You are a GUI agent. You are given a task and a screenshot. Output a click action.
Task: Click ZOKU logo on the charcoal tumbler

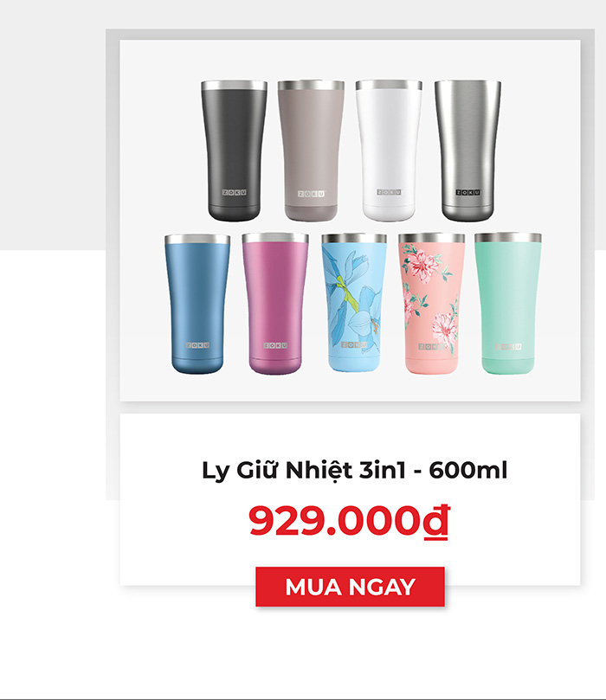click(x=235, y=192)
